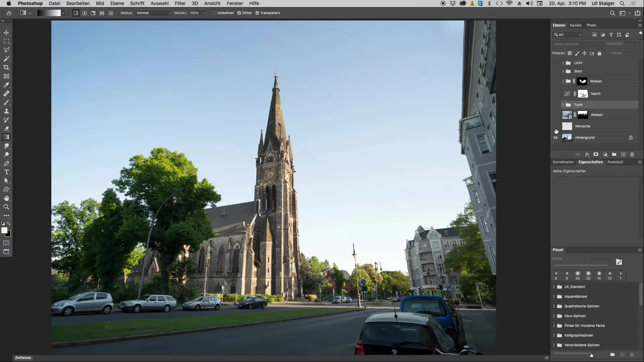This screenshot has height=362, width=644.
Task: Click the Home button in options bar
Action: [x=9, y=13]
